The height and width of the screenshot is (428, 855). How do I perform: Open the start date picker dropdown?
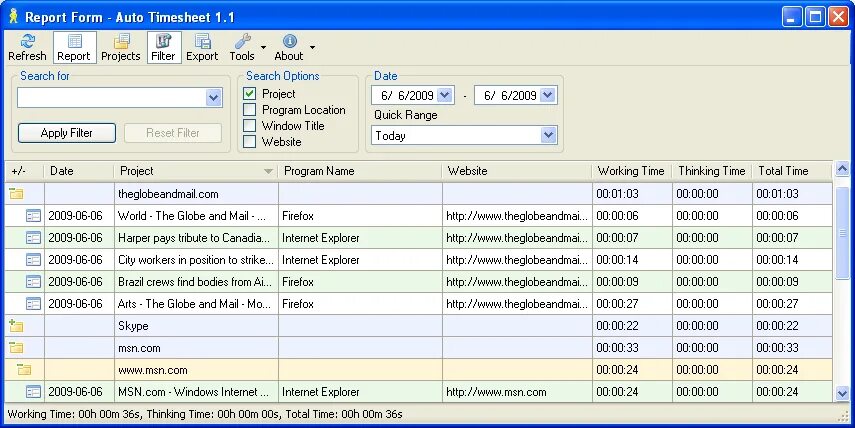point(444,95)
